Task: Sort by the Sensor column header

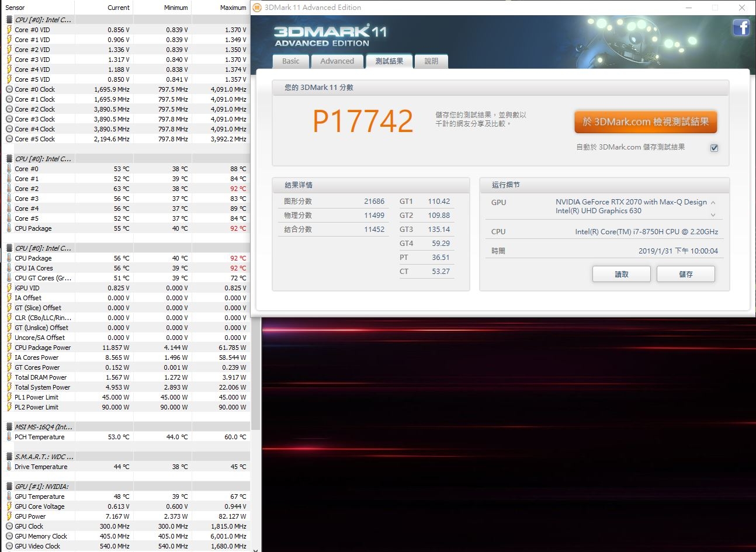Action: (37, 8)
